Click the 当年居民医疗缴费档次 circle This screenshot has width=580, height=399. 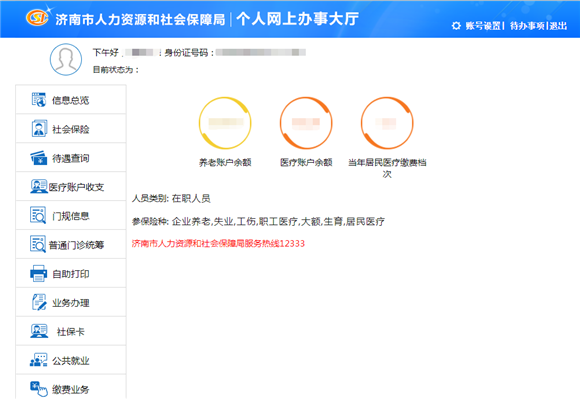387,123
